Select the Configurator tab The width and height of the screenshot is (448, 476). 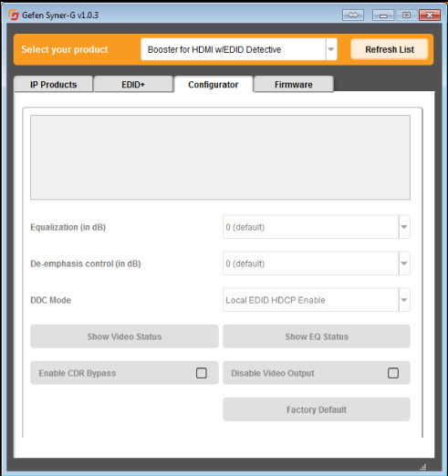pyautogui.click(x=214, y=84)
